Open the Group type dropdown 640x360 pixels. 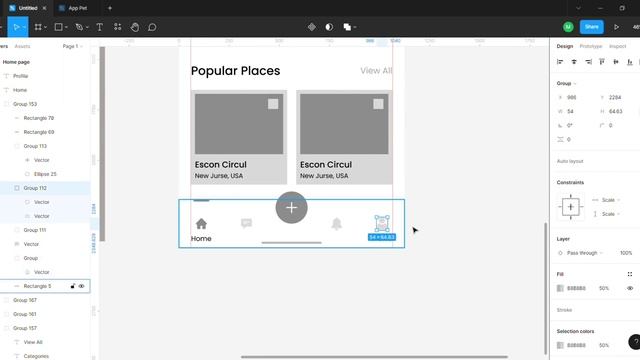[x=567, y=83]
